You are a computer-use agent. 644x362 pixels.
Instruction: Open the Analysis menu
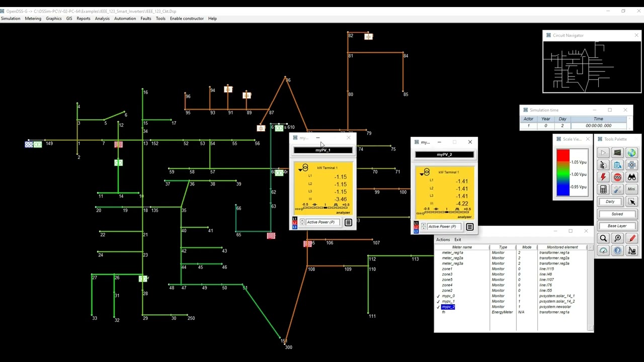tap(102, 19)
